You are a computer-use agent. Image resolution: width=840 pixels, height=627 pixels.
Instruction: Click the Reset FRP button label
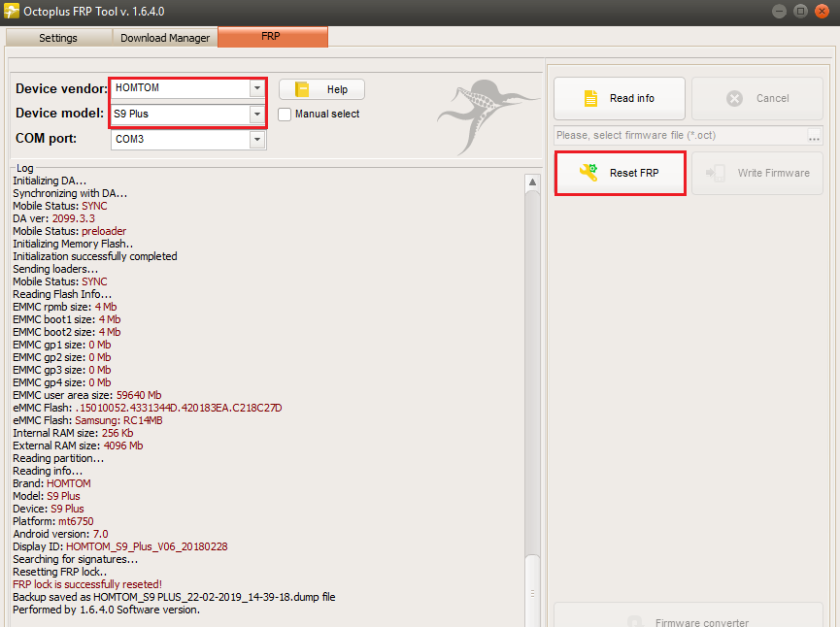click(x=634, y=173)
